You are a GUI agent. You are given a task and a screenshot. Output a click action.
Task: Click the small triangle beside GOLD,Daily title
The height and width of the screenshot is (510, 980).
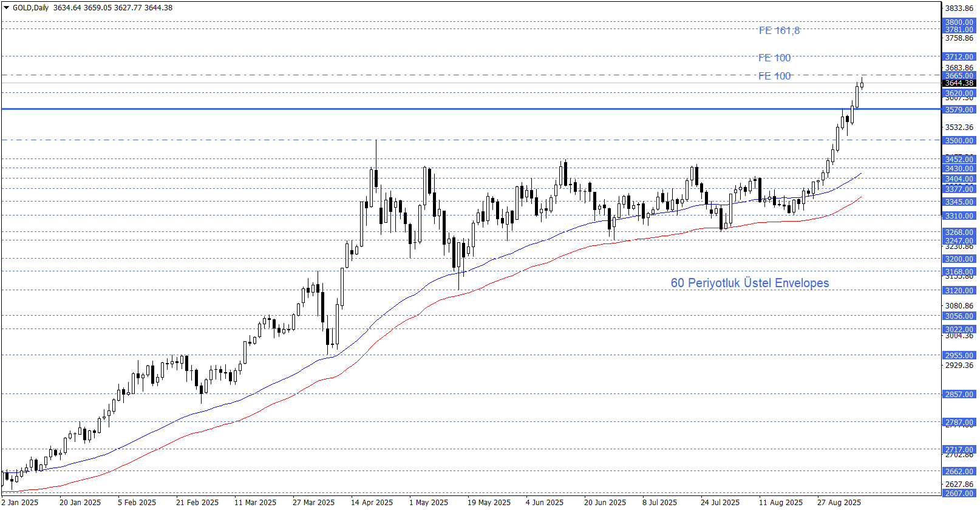click(7, 8)
